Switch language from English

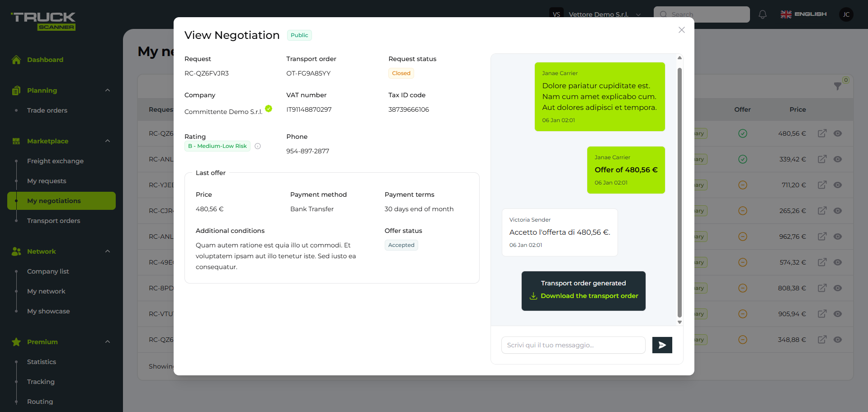pos(803,14)
